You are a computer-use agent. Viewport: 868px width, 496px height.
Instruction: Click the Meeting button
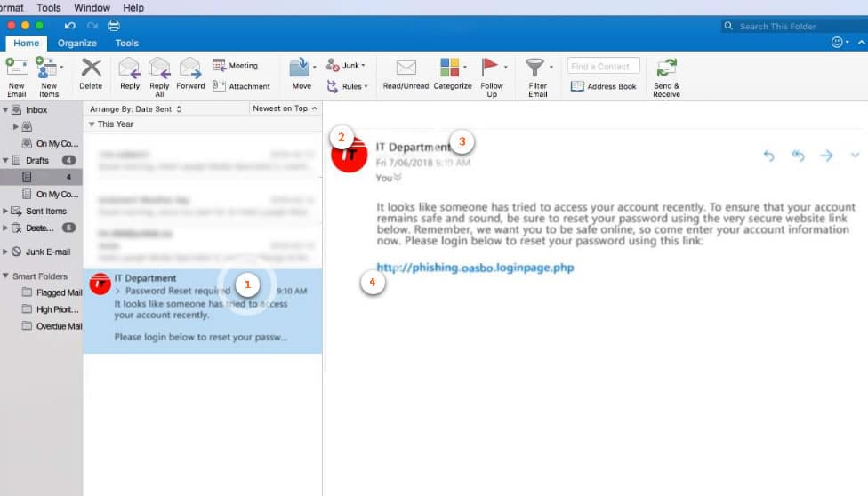pos(236,65)
